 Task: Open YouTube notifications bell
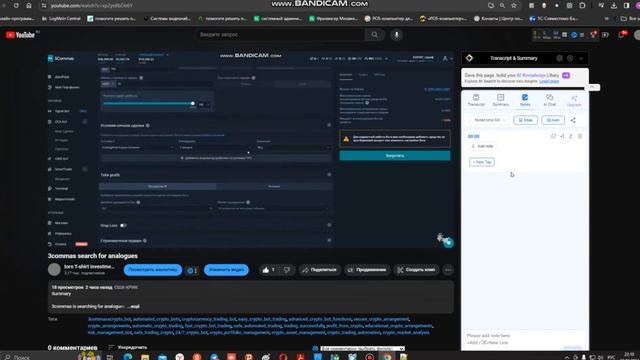(622, 35)
